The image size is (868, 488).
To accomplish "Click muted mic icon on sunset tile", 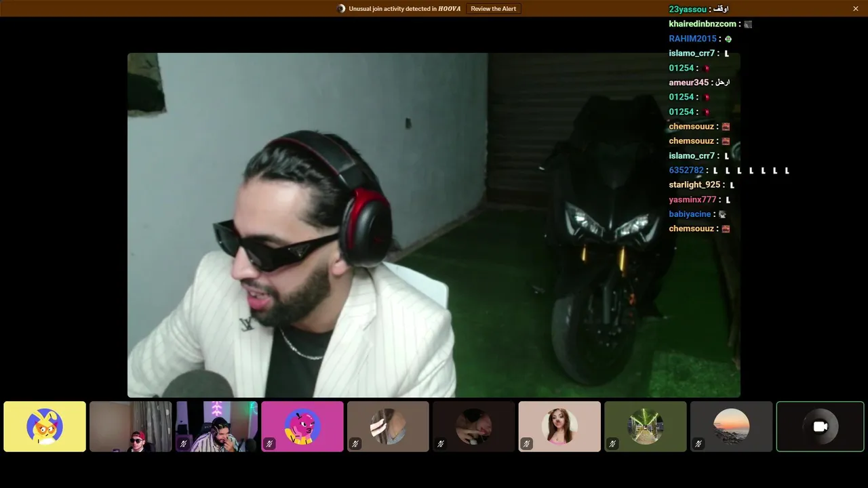I will pos(698,444).
